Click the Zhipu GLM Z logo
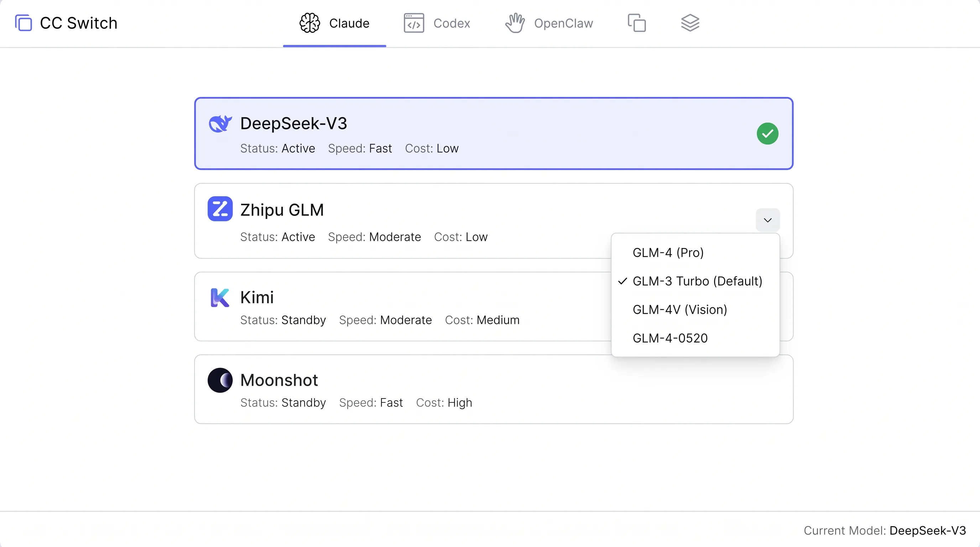 [x=220, y=209]
